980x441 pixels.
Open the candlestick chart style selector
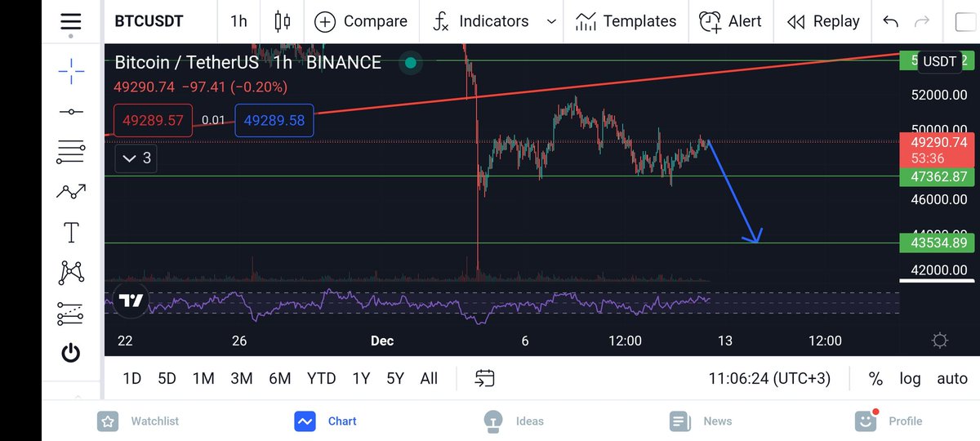(x=283, y=21)
